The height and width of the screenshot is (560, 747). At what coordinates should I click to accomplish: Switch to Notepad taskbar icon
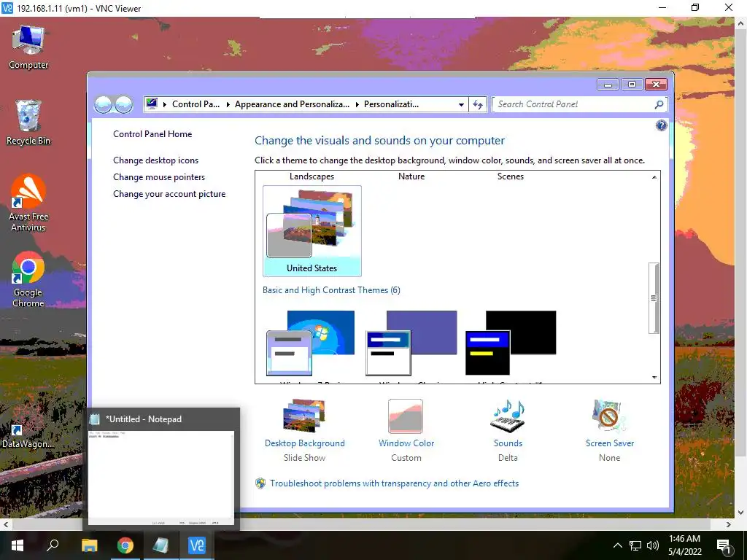160,545
